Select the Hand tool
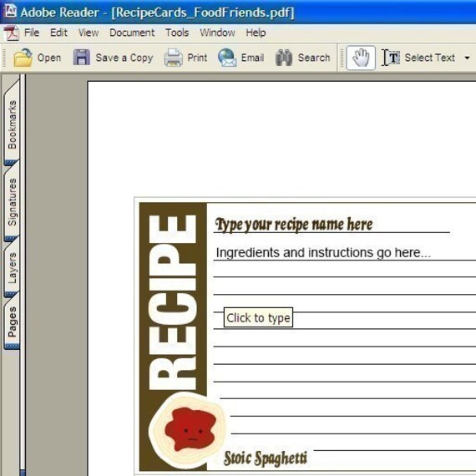Image resolution: width=476 pixels, height=476 pixels. pyautogui.click(x=361, y=58)
